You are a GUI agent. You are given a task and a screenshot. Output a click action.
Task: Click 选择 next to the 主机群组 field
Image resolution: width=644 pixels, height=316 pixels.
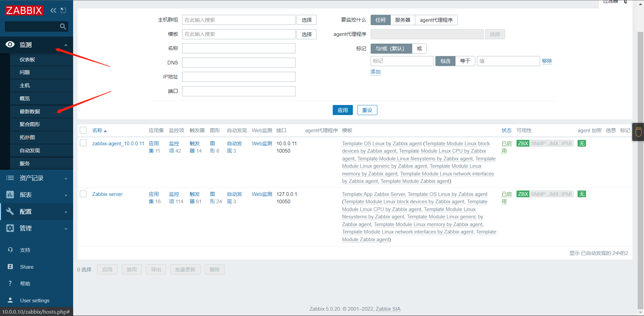(x=307, y=20)
